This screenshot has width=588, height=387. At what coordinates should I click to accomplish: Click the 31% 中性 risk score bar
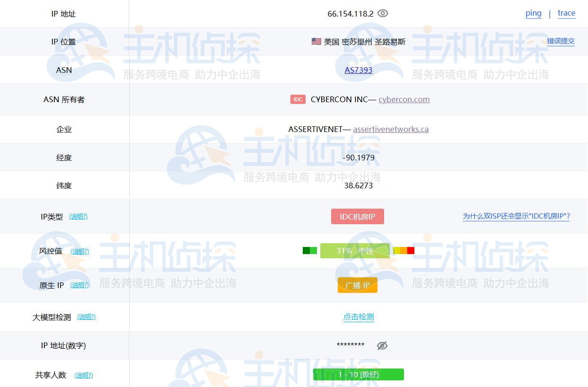(355, 251)
